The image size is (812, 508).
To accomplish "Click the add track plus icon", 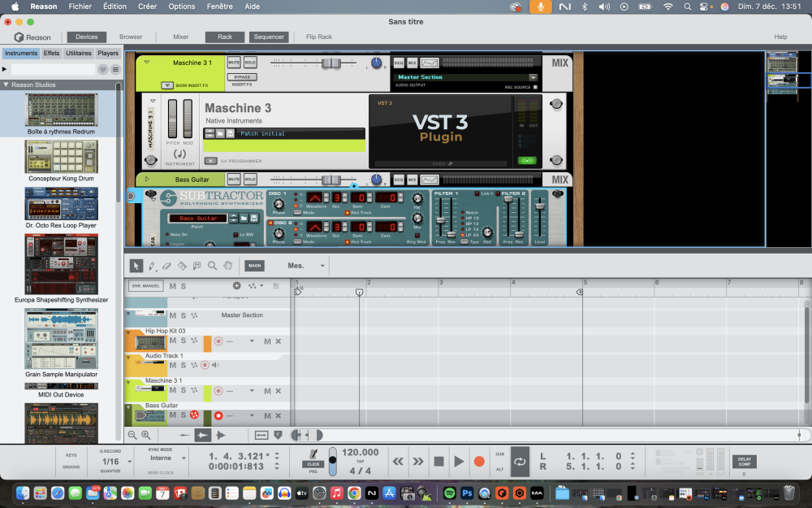I will [x=236, y=285].
